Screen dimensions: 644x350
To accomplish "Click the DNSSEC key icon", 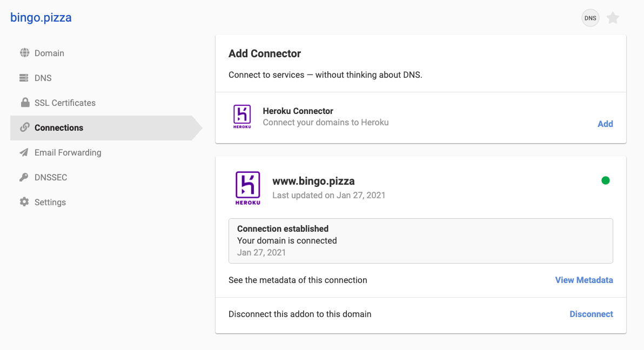I will point(24,177).
